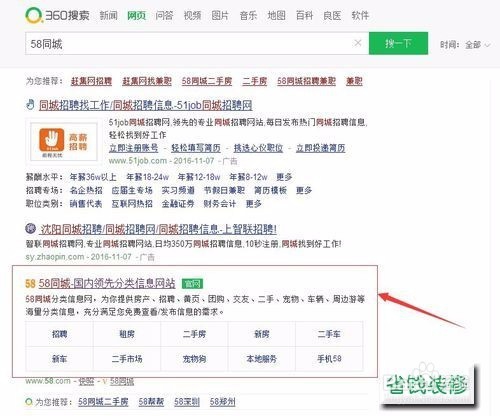Open the 应届生专场 link

coord(132,190)
